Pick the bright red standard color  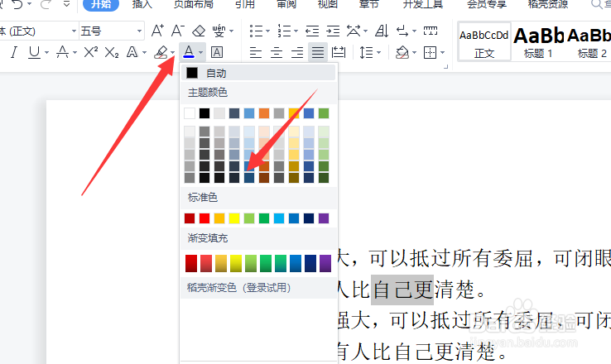click(x=204, y=218)
